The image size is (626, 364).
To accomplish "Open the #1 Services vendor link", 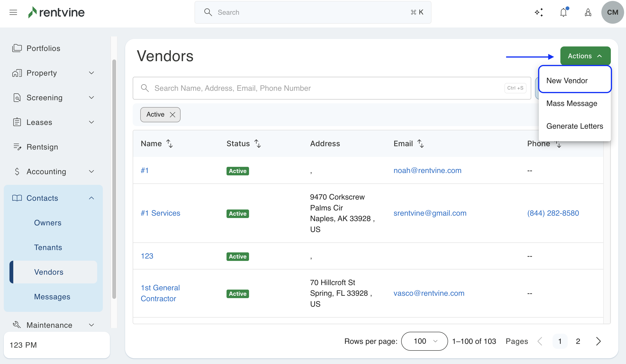I will coord(160,213).
